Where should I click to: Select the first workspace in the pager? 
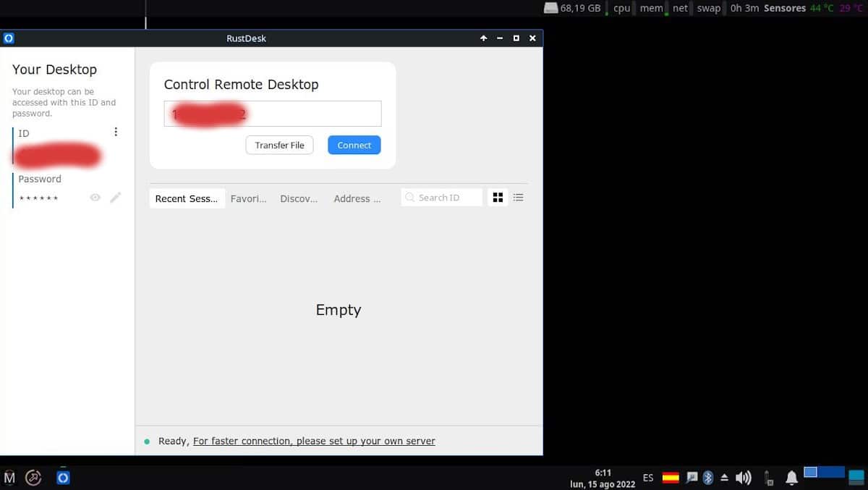810,473
